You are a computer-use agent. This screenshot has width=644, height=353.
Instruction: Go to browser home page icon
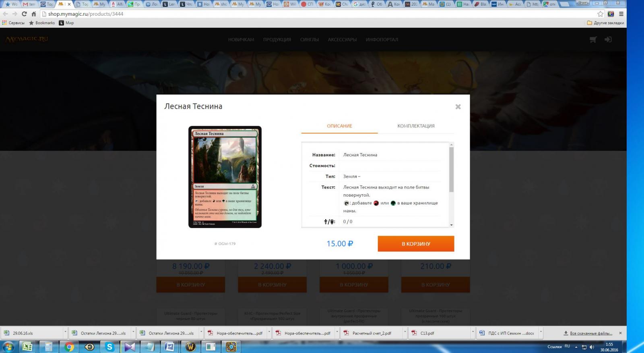[34, 14]
